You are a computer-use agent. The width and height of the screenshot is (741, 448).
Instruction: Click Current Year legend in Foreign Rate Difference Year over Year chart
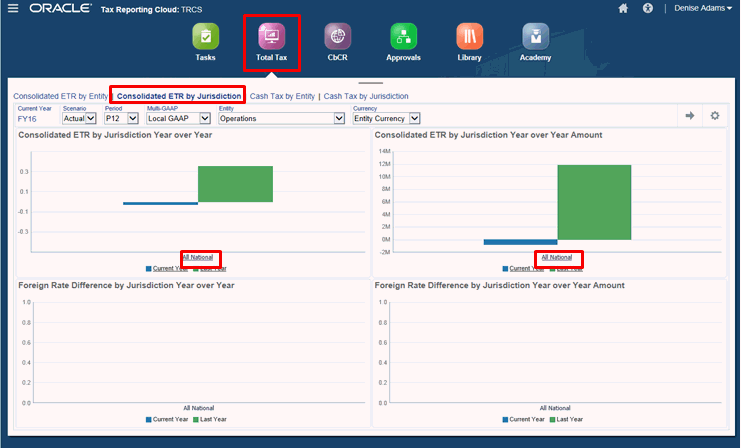tap(167, 419)
